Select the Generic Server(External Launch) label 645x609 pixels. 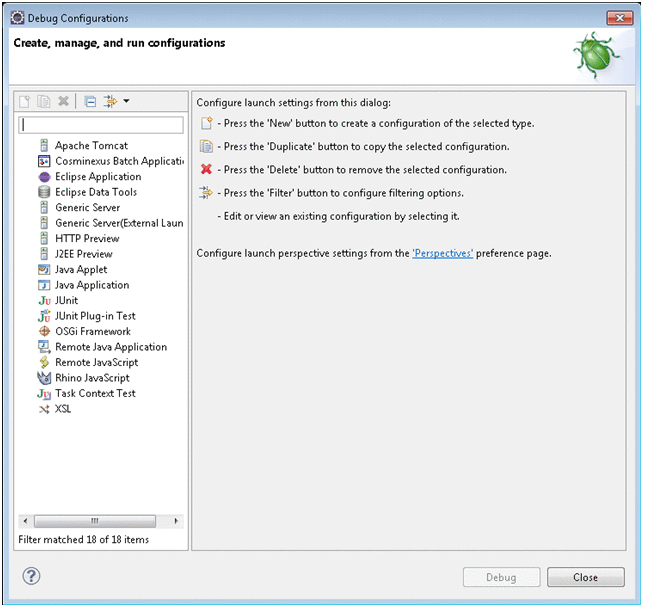click(119, 223)
